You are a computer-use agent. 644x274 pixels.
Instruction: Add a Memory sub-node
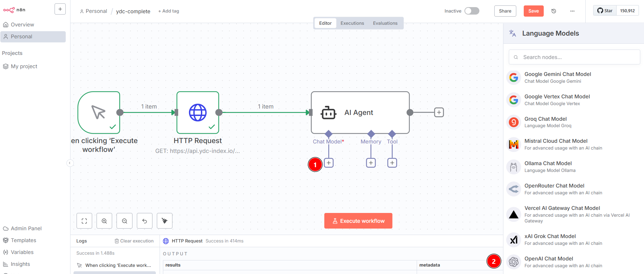[371, 163]
